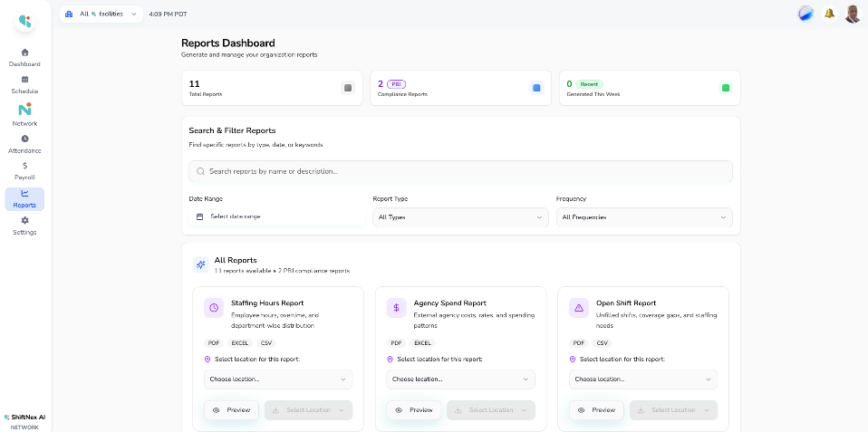Click the Open Shift Report warning icon

pyautogui.click(x=579, y=308)
